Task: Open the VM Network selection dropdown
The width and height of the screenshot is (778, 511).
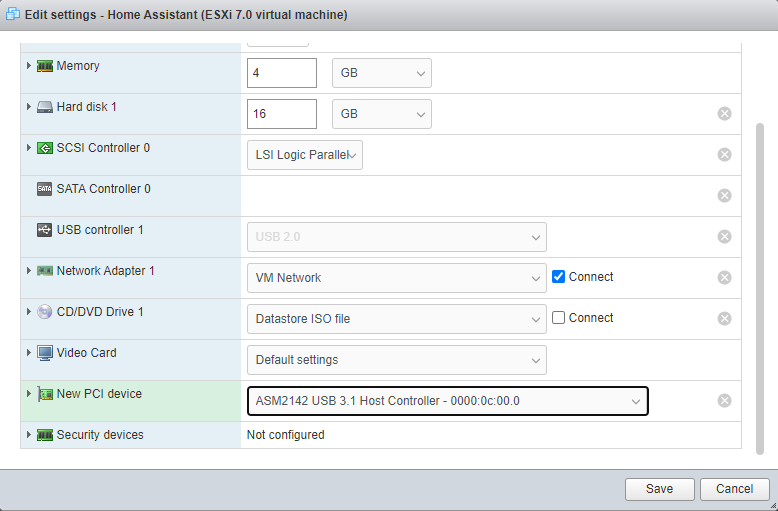Action: coord(397,278)
